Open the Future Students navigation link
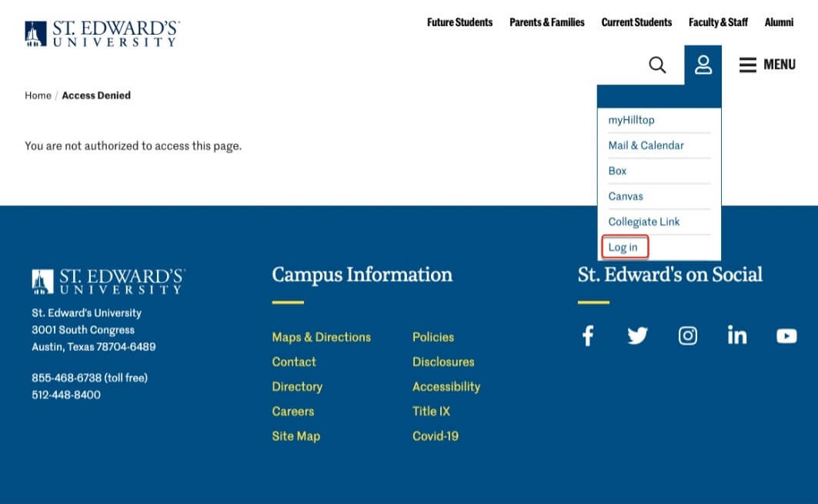 (x=459, y=22)
